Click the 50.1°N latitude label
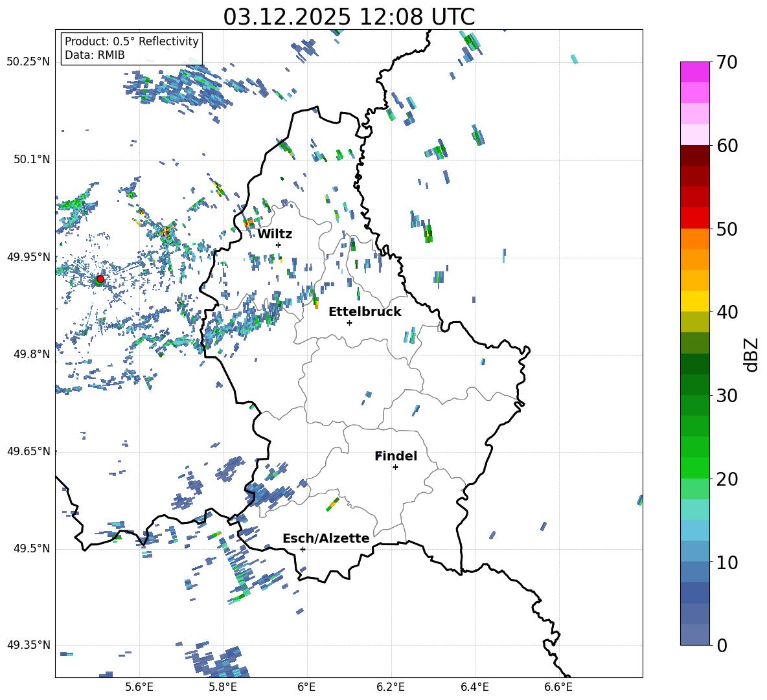Image resolution: width=767 pixels, height=700 pixels. (x=31, y=159)
